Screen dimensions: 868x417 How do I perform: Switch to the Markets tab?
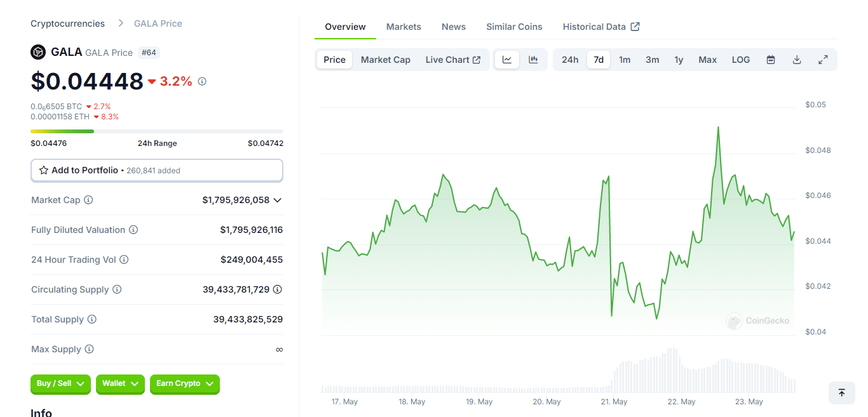(x=403, y=27)
